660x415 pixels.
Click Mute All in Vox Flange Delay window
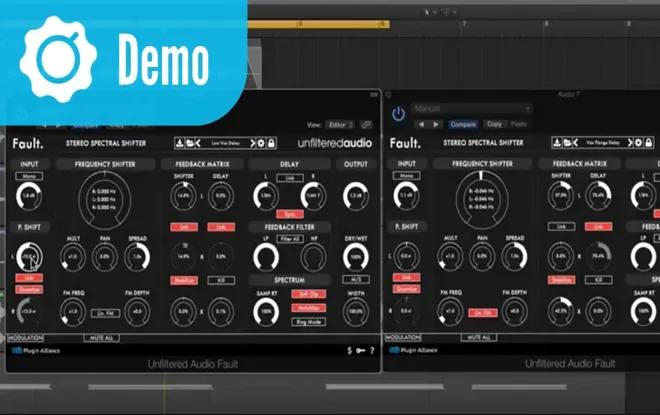coord(479,337)
